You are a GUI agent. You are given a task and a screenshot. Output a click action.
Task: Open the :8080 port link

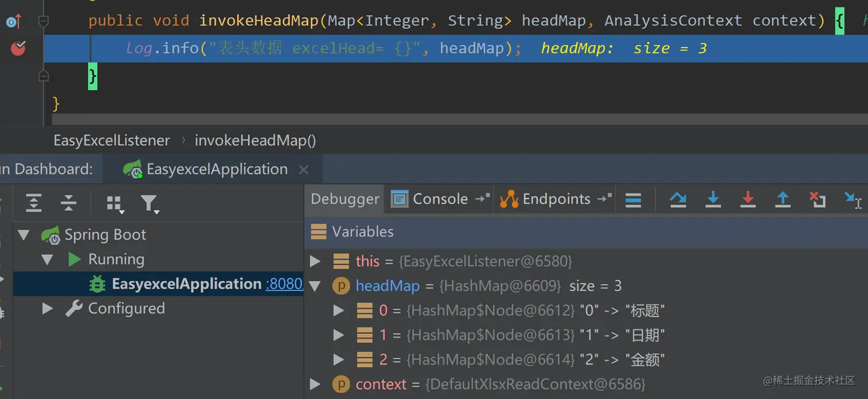pyautogui.click(x=284, y=284)
